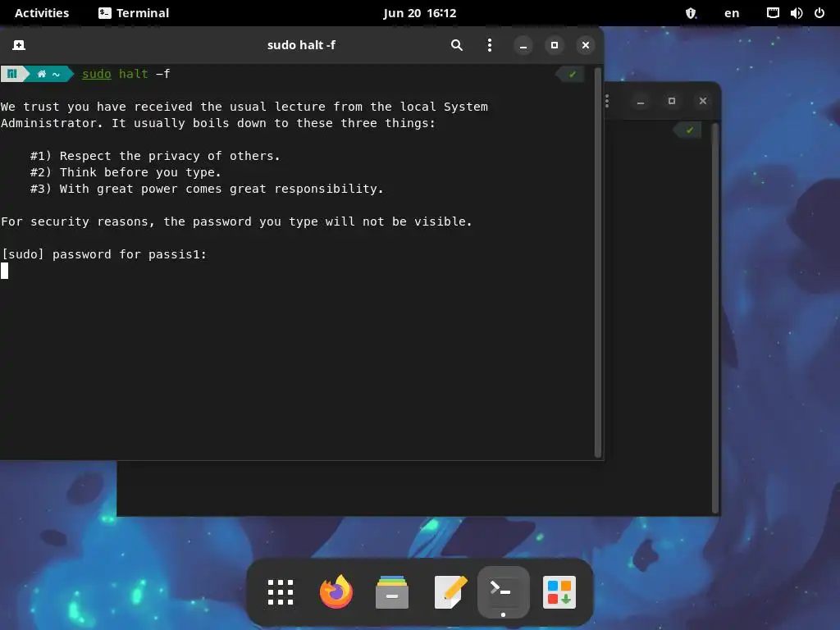Screen dimensions: 840x630
Task: Click the home directory prompt segment
Action: pos(48,74)
